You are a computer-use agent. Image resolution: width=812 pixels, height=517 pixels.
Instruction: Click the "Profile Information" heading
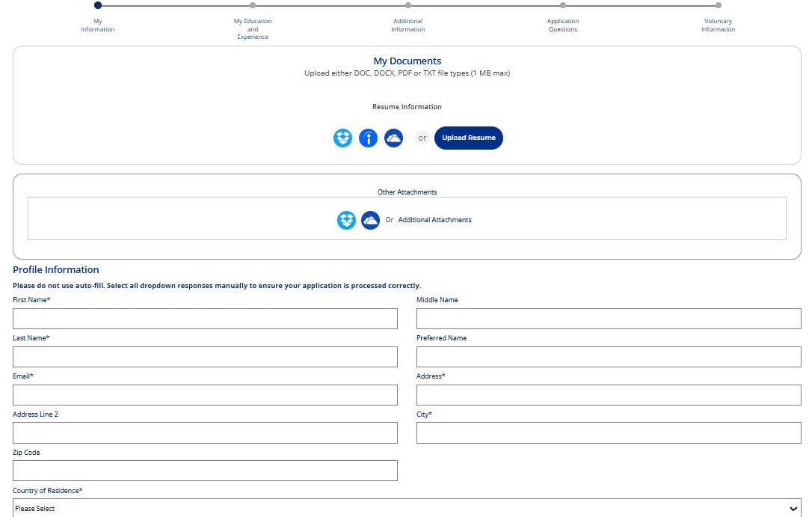click(56, 269)
